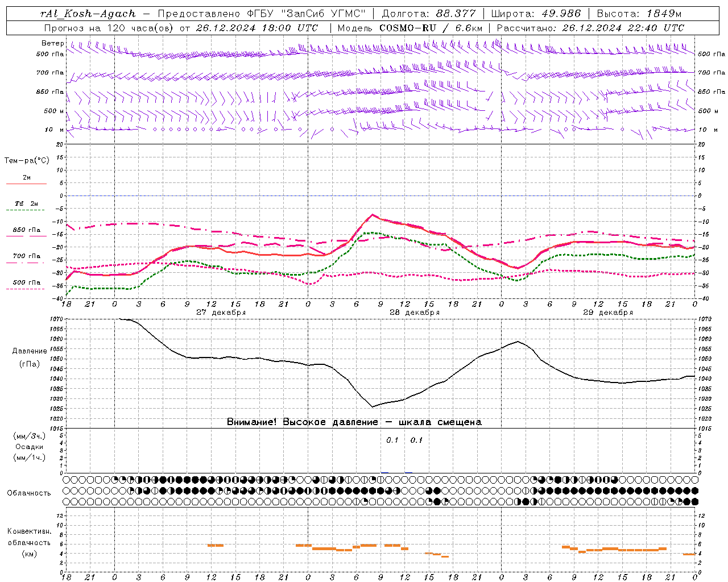Click the Td 2м dashed legend line

pyautogui.click(x=26, y=210)
